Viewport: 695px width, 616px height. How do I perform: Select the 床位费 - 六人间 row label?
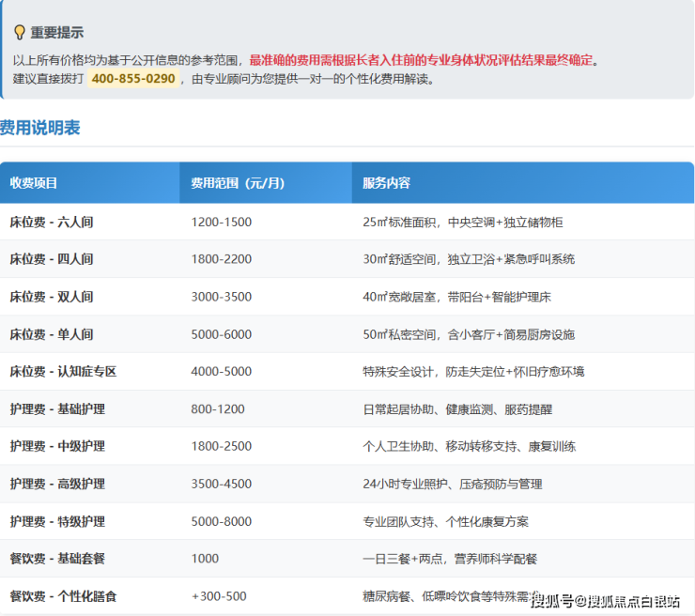coord(52,223)
